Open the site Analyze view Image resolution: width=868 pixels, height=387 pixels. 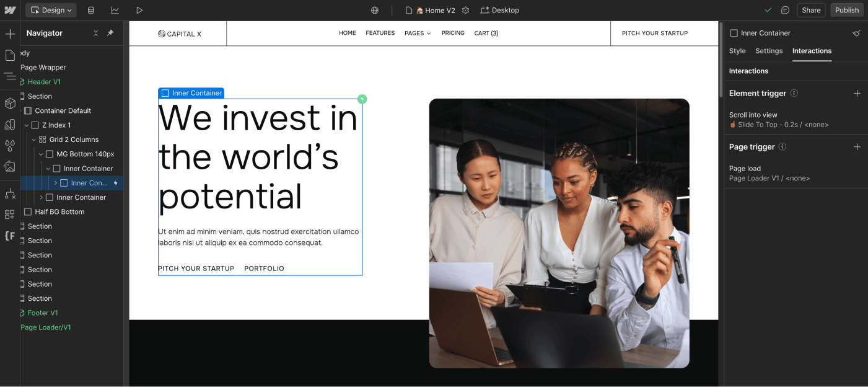pos(115,10)
